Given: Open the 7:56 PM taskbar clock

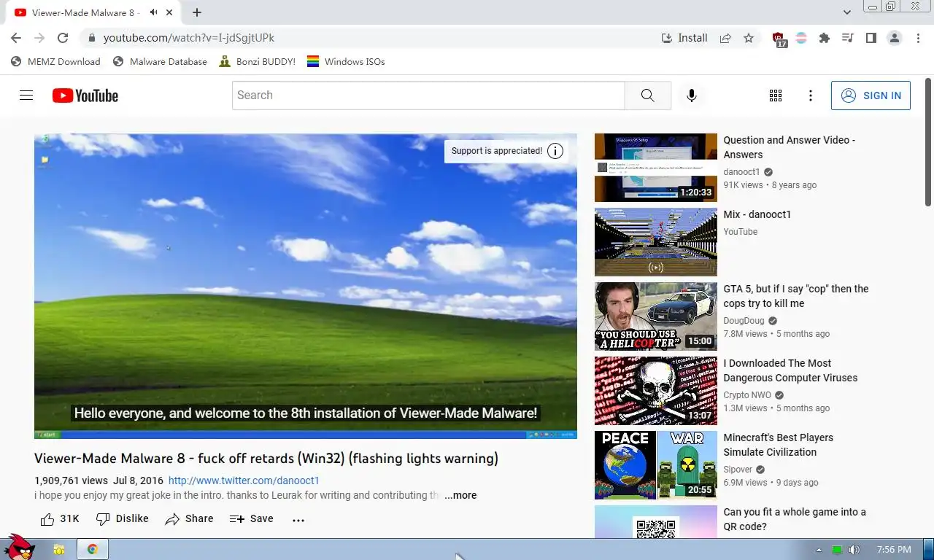Looking at the screenshot, I should click(x=894, y=550).
